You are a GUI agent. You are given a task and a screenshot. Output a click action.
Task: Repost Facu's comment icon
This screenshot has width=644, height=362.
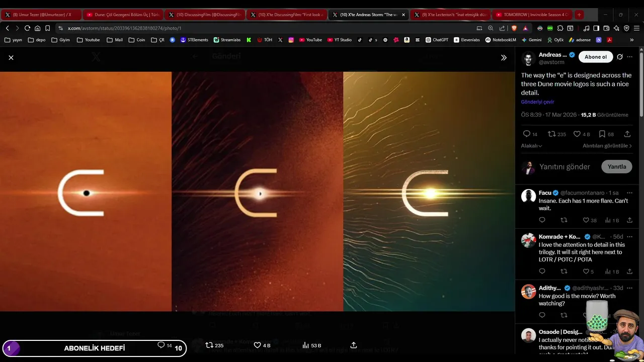pos(564,220)
